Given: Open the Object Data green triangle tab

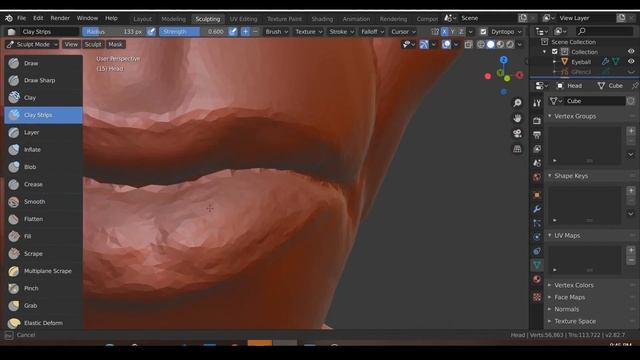Looking at the screenshot, I should click(537, 265).
